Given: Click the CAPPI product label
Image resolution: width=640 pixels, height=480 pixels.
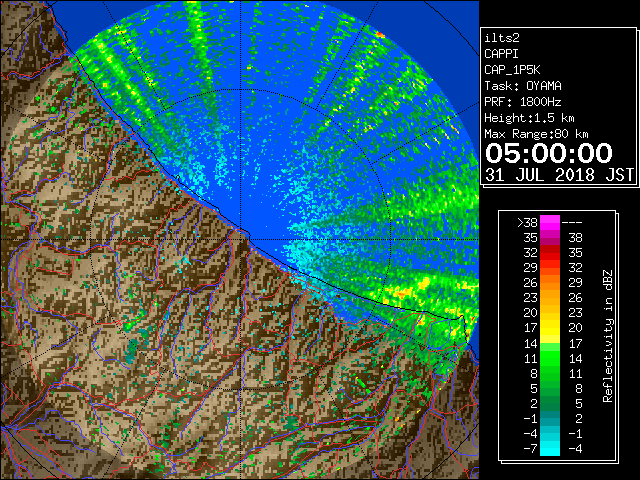Looking at the screenshot, I should (501, 54).
